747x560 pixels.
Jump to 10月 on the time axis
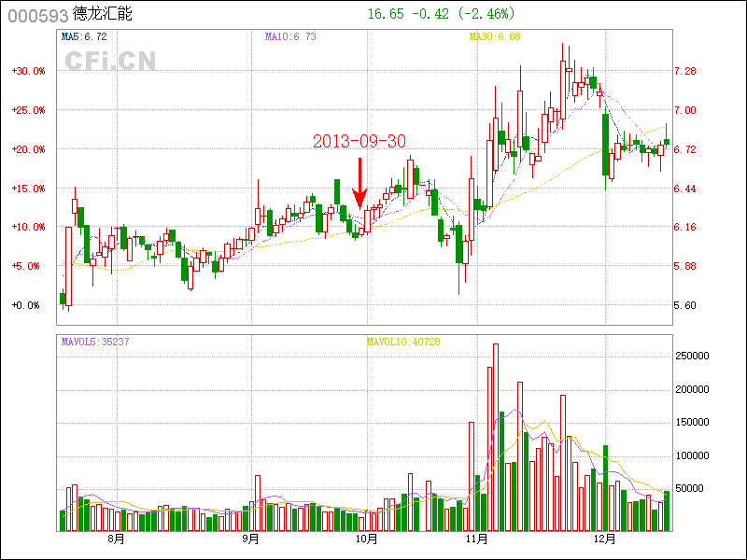click(368, 539)
